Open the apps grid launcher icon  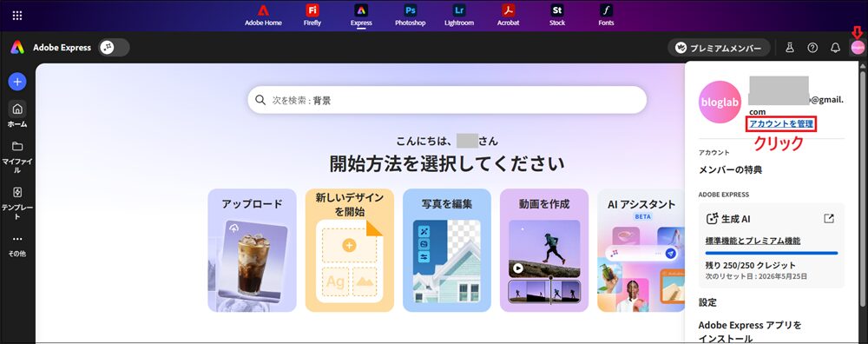point(17,16)
